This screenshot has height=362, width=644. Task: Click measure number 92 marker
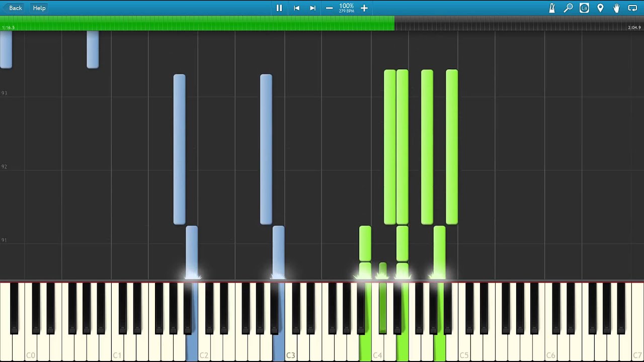click(x=4, y=166)
